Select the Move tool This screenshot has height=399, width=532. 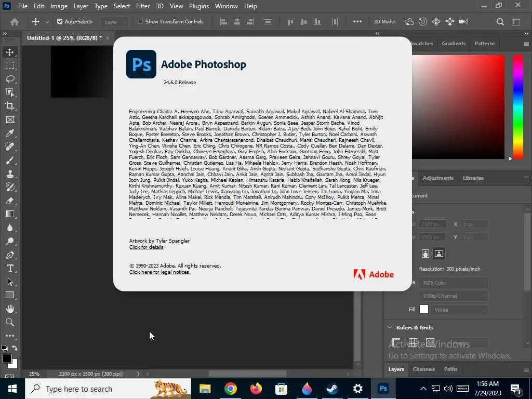[x=10, y=52]
